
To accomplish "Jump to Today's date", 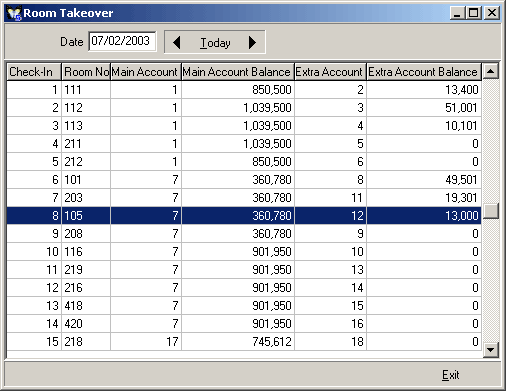I will click(215, 42).
